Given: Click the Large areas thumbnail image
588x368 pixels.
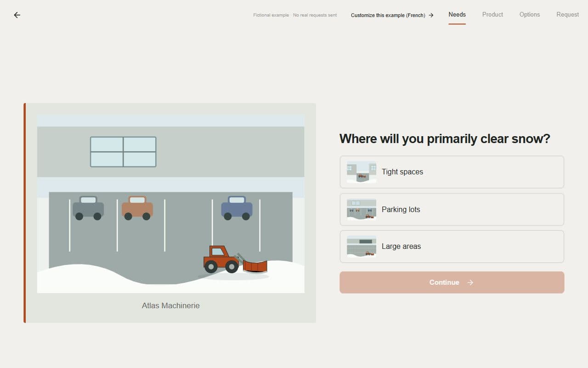Looking at the screenshot, I should 362,247.
